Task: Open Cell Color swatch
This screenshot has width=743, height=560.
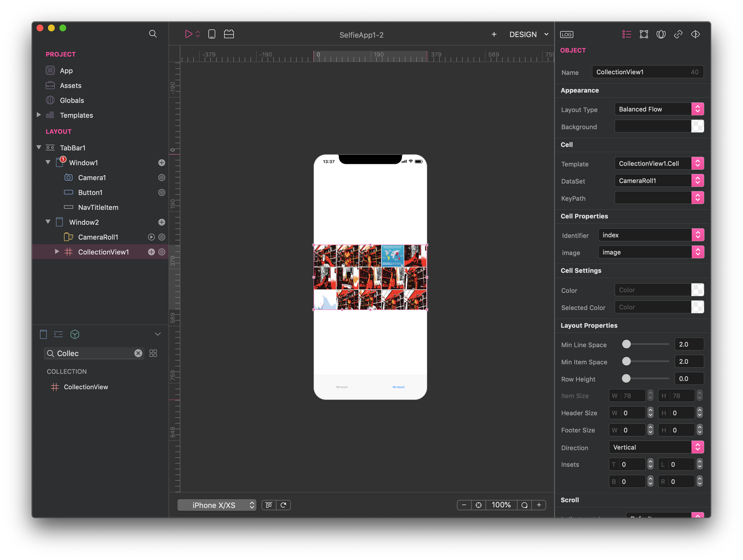Action: 697,290
